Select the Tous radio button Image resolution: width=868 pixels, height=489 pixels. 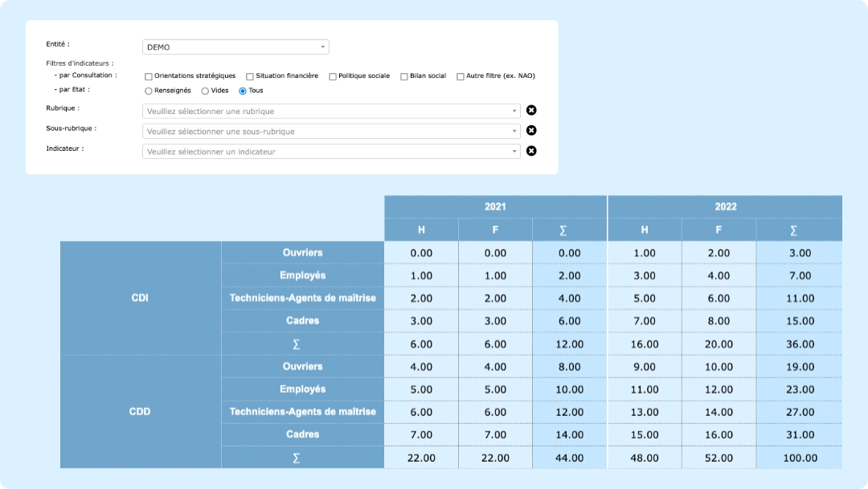244,91
